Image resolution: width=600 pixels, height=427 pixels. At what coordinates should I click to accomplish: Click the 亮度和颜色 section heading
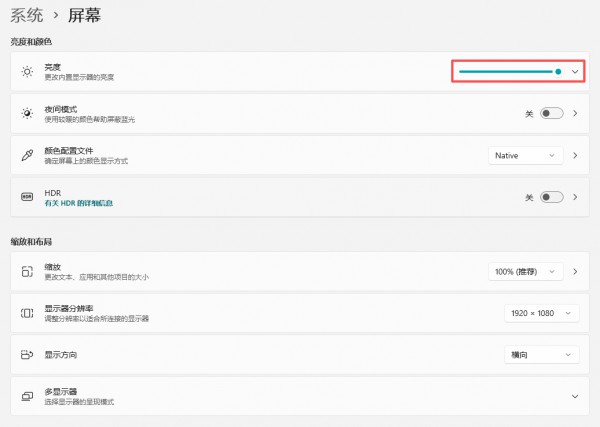pyautogui.click(x=31, y=42)
